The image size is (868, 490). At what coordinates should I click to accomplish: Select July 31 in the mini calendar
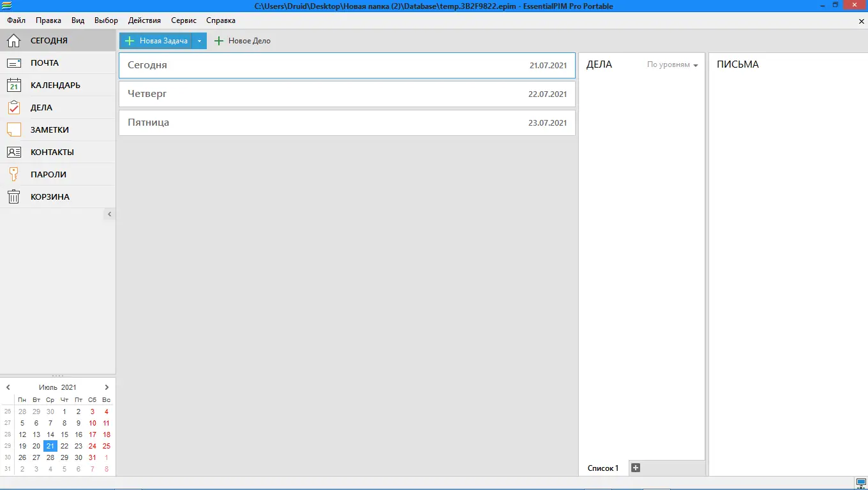93,457
